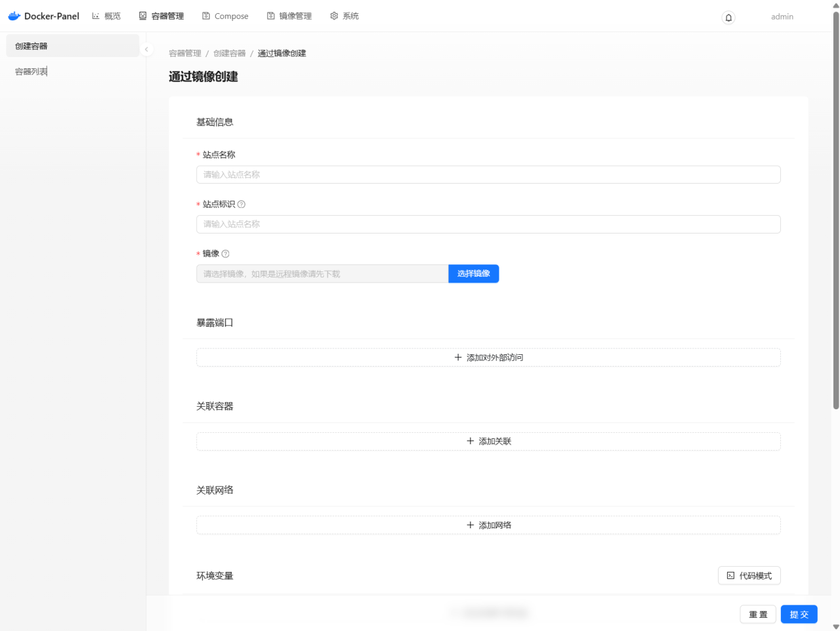Click the Docker whale logo

pos(13,15)
